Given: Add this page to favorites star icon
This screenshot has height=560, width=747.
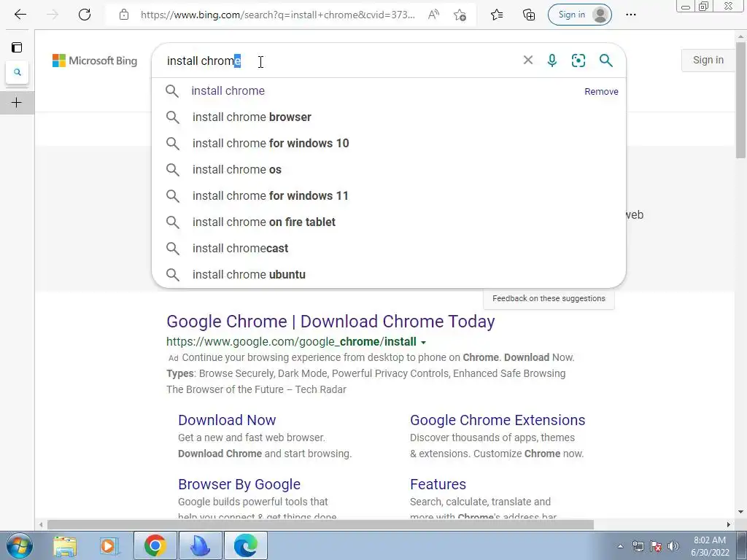Looking at the screenshot, I should coord(460,15).
